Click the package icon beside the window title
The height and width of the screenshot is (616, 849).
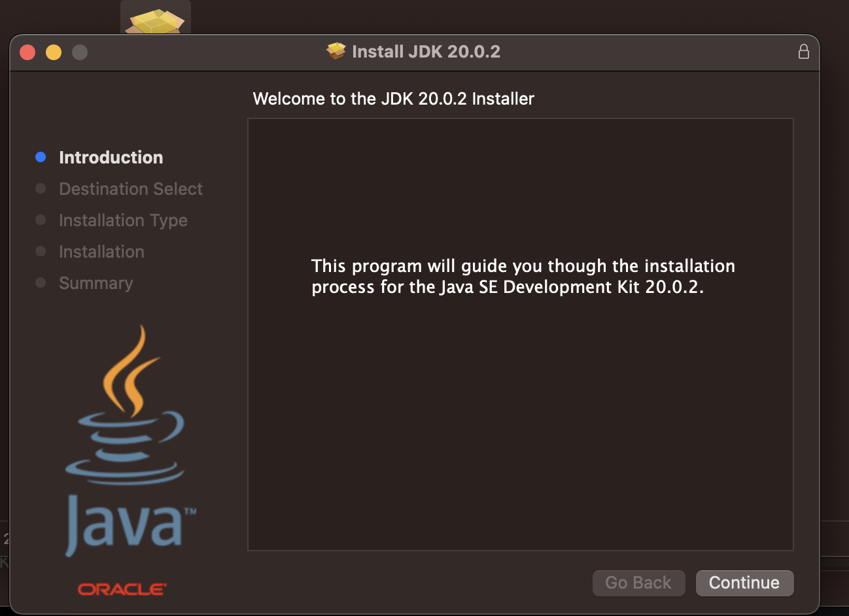[x=336, y=51]
